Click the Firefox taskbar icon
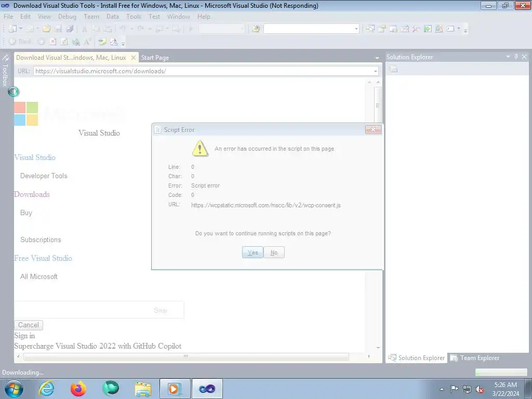The image size is (532, 399). pos(78,389)
